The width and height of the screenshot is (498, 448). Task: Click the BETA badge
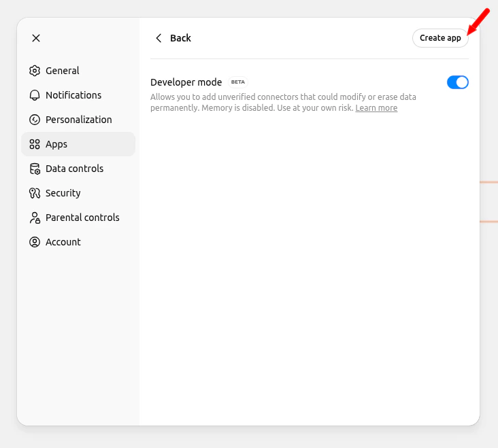[x=238, y=82]
